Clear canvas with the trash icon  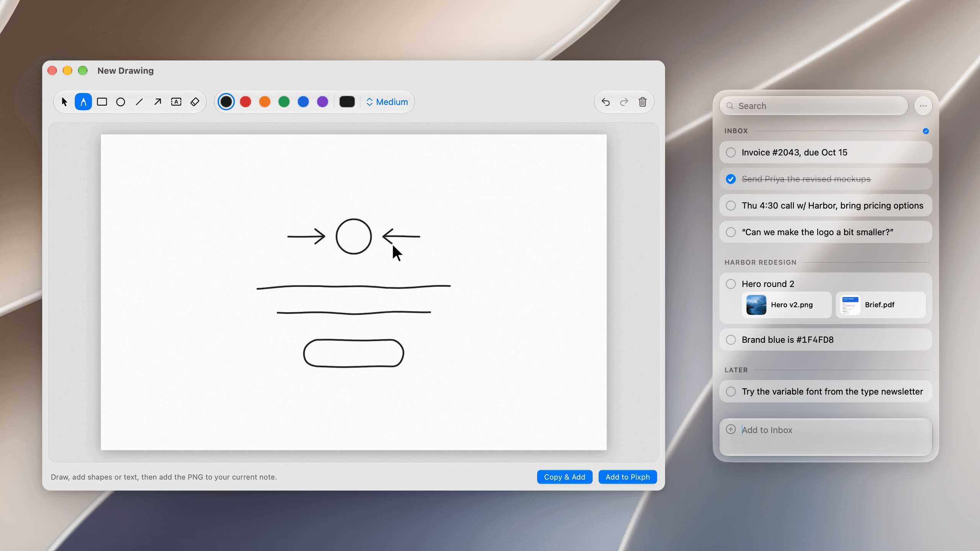coord(643,102)
